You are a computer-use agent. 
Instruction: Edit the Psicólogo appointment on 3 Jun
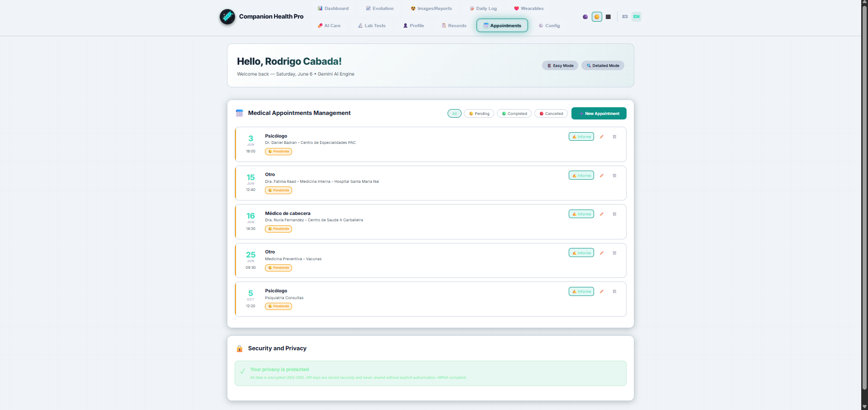coord(602,137)
